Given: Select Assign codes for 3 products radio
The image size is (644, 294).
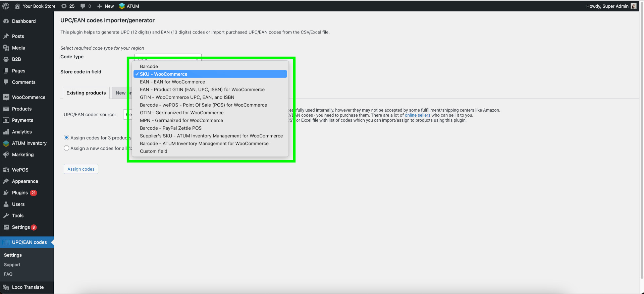Looking at the screenshot, I should [x=66, y=138].
